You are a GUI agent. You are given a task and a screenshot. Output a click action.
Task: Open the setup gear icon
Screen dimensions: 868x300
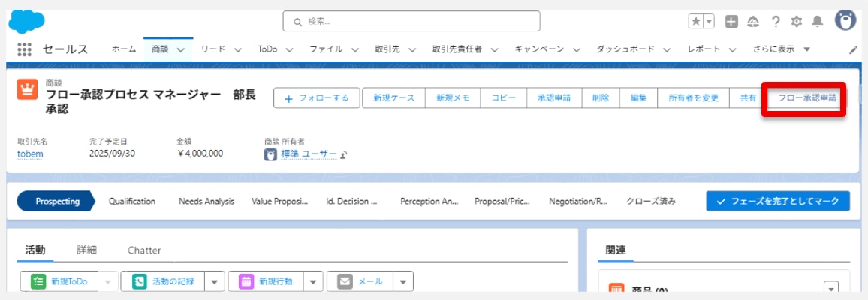click(x=797, y=22)
